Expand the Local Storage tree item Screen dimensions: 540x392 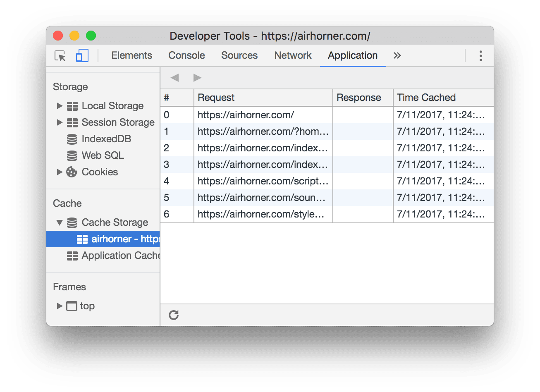click(x=59, y=106)
